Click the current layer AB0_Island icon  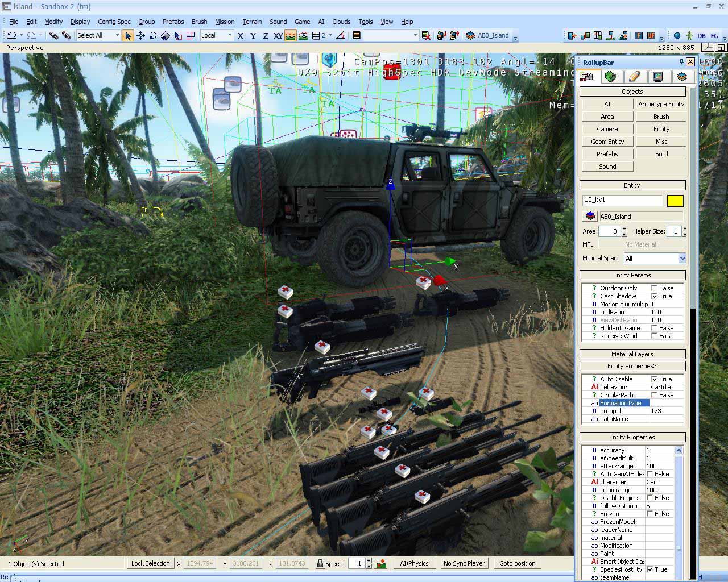coord(470,35)
